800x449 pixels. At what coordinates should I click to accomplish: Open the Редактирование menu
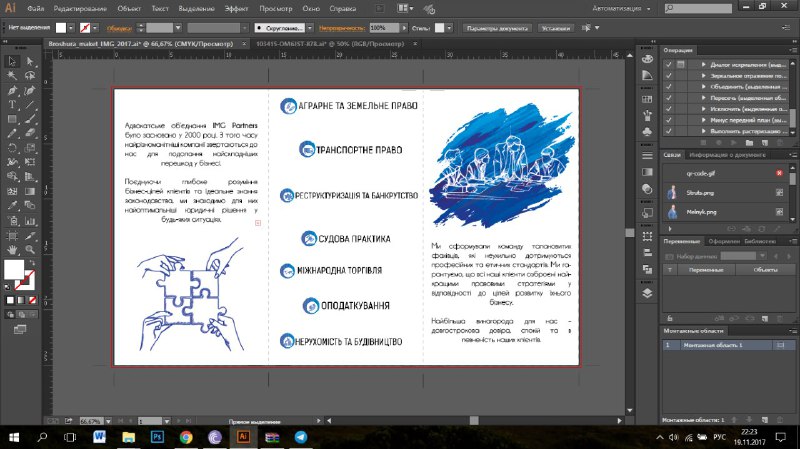pyautogui.click(x=80, y=9)
